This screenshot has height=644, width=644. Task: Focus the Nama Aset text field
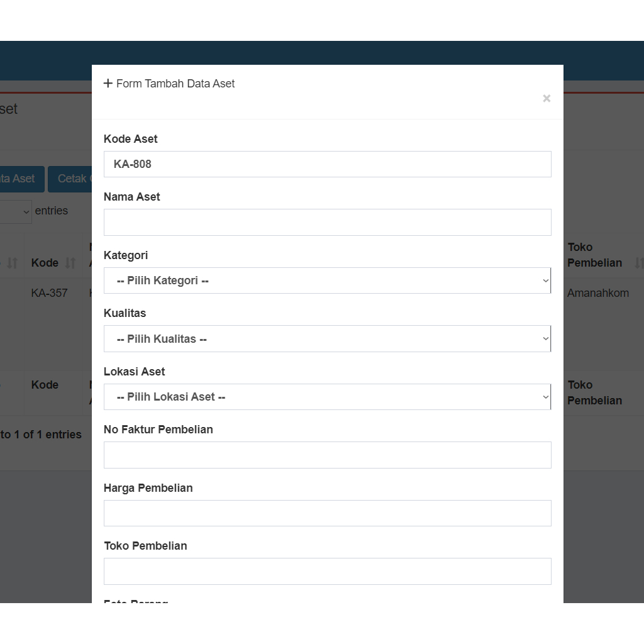click(327, 223)
